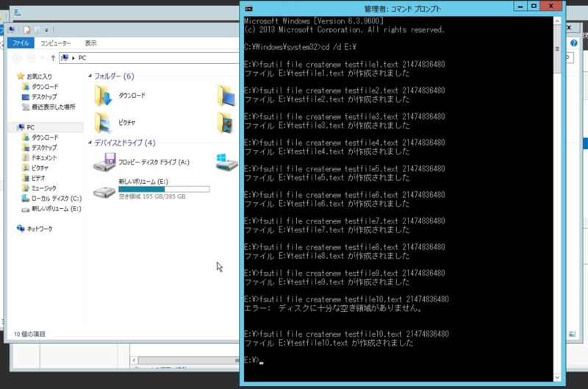This screenshot has height=389, width=588.
Task: Click the PC address bar field
Action: click(x=147, y=57)
